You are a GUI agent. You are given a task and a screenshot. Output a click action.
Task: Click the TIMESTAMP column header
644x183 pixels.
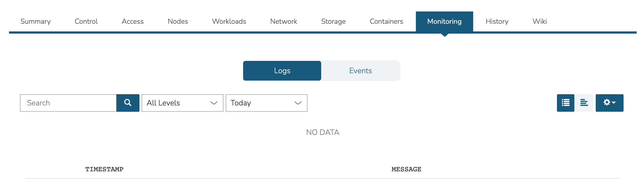point(105,169)
